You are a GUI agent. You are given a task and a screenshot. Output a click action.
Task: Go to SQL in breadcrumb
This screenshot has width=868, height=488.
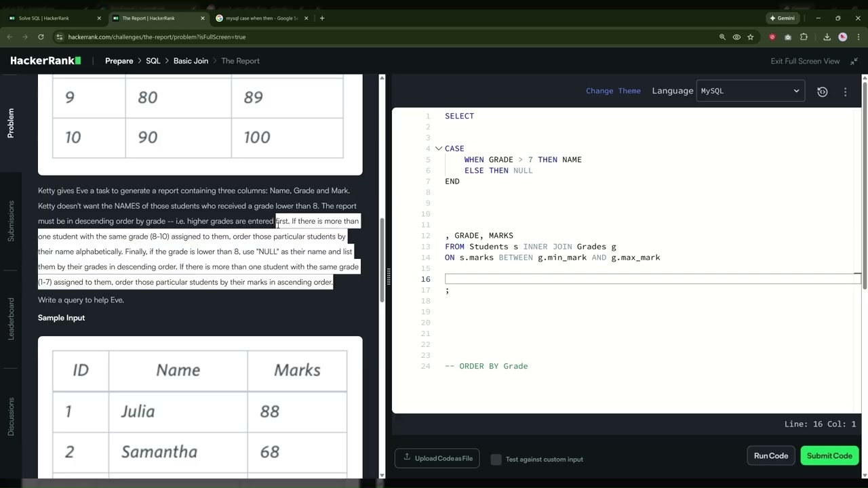[153, 61]
